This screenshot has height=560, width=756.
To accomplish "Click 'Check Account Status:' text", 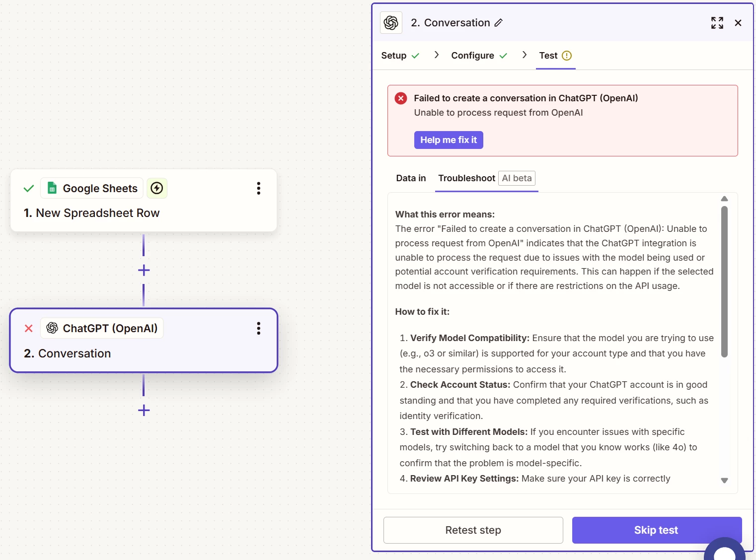I will [x=460, y=385].
